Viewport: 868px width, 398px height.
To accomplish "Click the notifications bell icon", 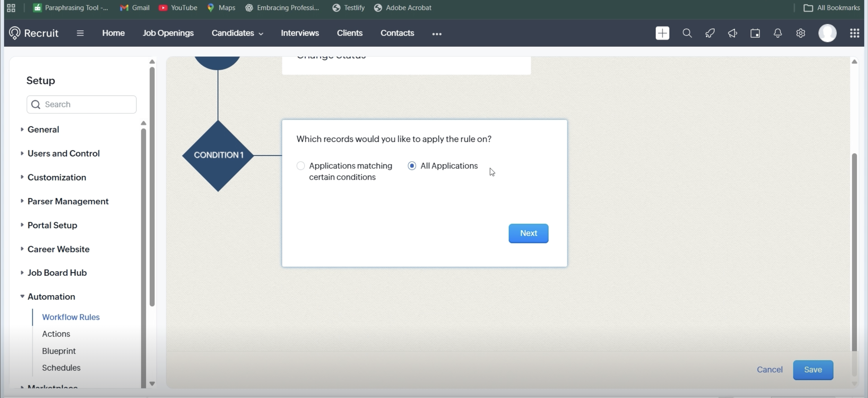I will click(778, 33).
